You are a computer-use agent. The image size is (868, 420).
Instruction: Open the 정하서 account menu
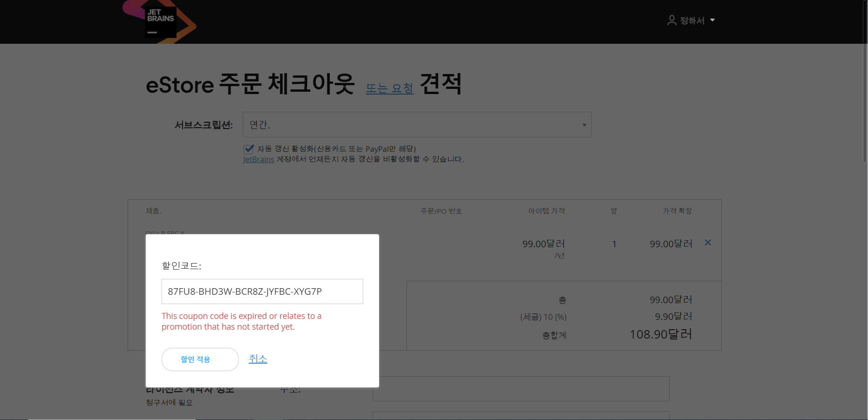coord(691,20)
